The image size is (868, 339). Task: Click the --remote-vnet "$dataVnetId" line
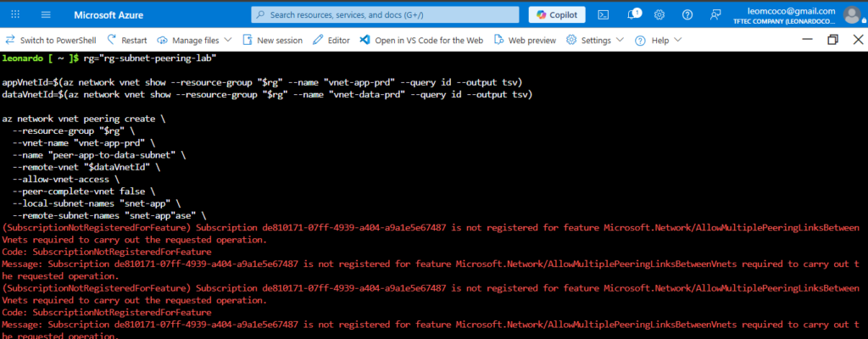(x=88, y=168)
